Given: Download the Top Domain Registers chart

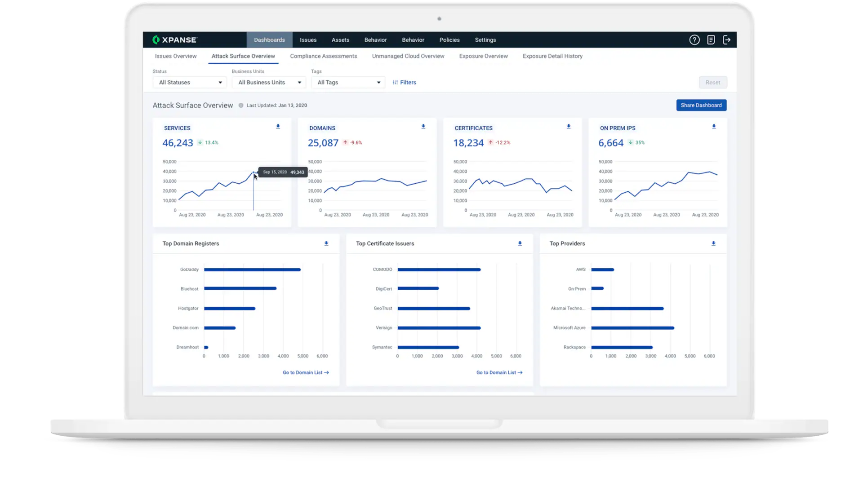Looking at the screenshot, I should (x=326, y=243).
